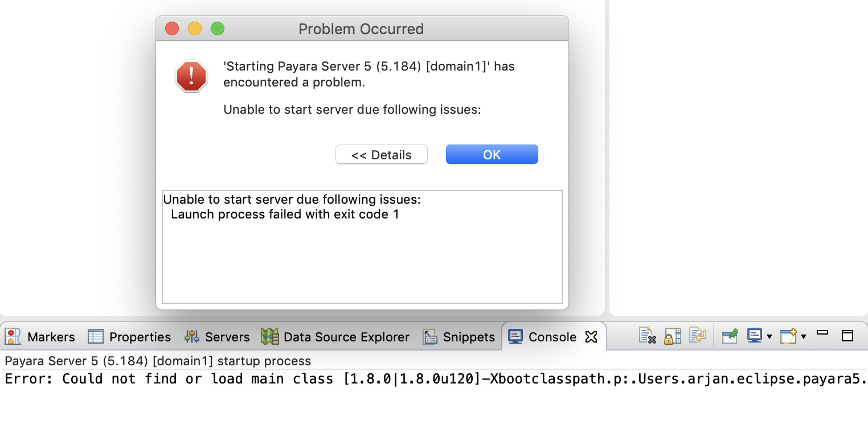Switch to the Markers tab
Viewport: 868px width, 429px height.
40,337
